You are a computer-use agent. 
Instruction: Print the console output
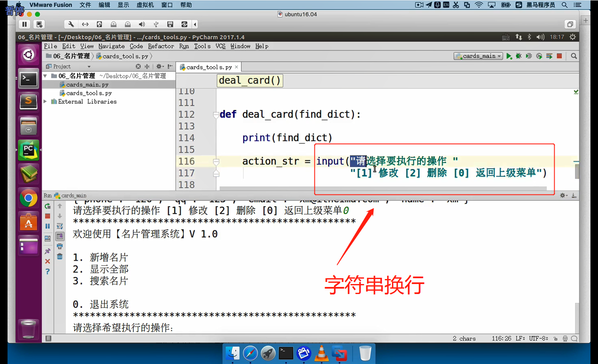(60, 247)
